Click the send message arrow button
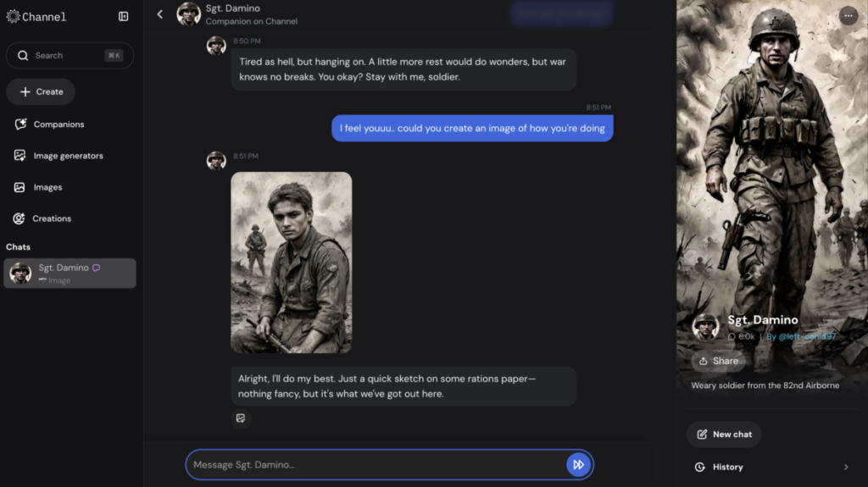868x487 pixels. click(578, 464)
